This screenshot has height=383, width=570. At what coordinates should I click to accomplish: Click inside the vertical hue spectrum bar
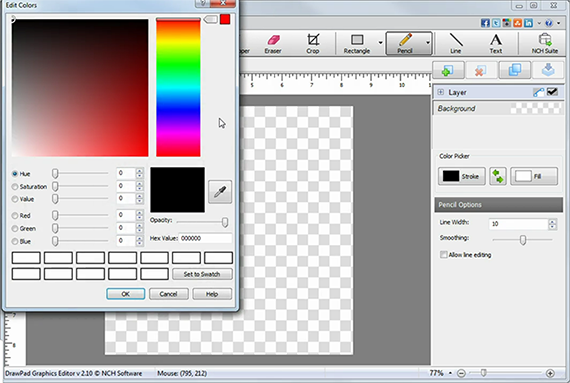point(178,88)
